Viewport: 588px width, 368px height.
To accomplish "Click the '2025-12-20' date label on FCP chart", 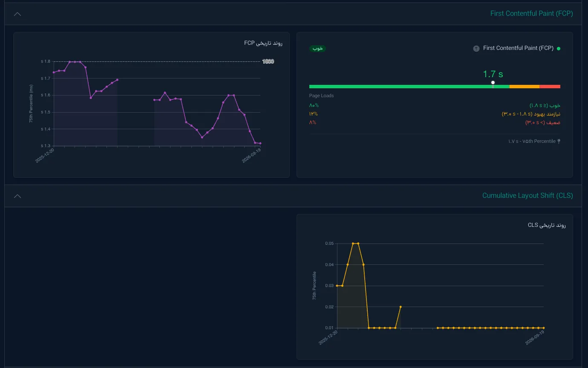I will [45, 155].
